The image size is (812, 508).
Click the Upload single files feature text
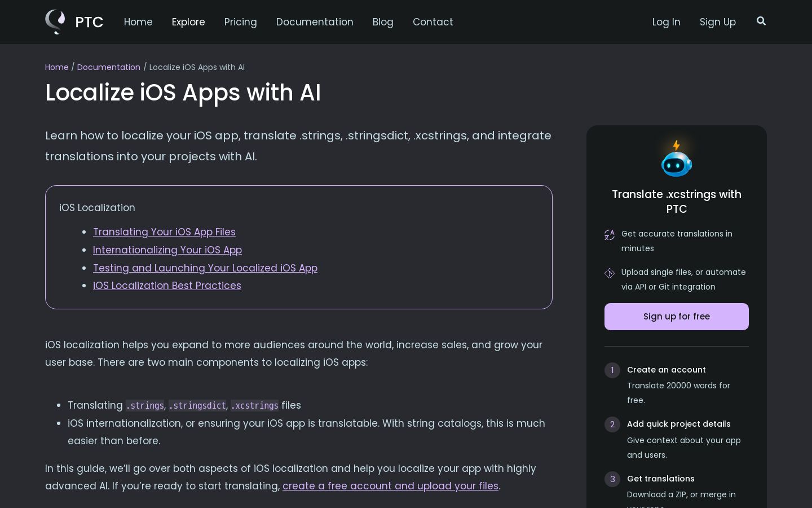(683, 279)
